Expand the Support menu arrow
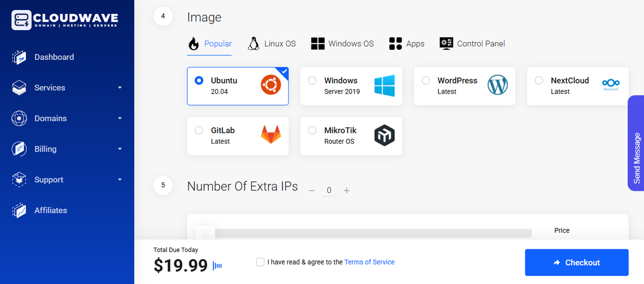The width and height of the screenshot is (644, 284). click(x=120, y=179)
